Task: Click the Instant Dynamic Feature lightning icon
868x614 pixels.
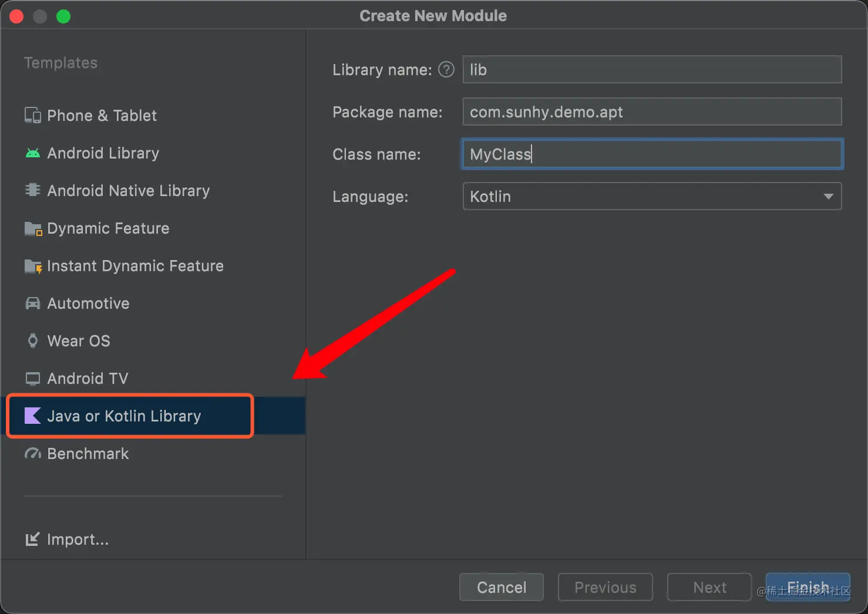Action: pyautogui.click(x=33, y=266)
